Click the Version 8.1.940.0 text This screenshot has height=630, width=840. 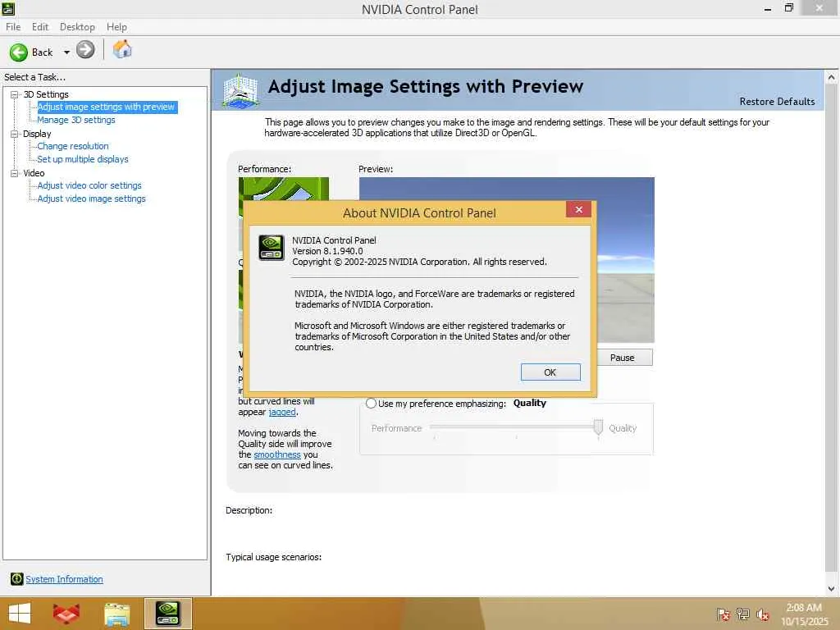point(327,251)
